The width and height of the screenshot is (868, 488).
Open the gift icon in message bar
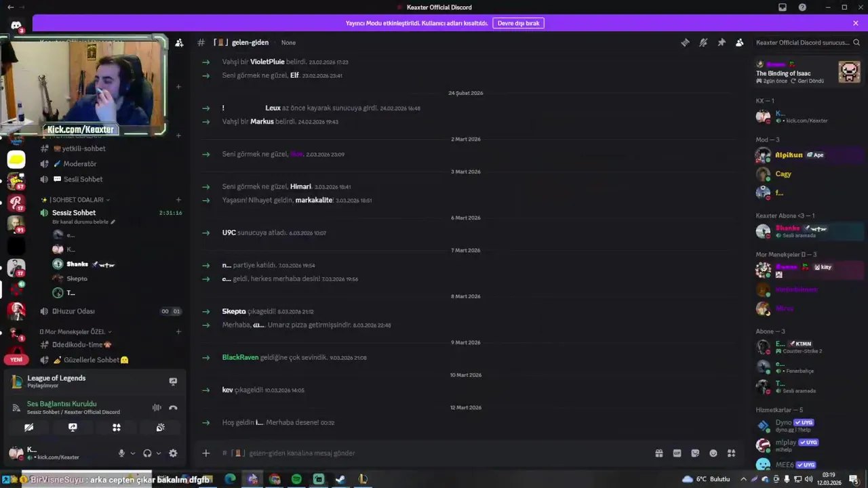(x=658, y=453)
